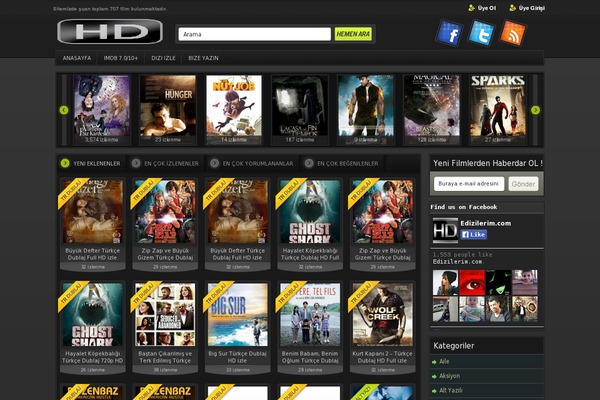This screenshot has height=400, width=600.
Task: Click the Gönder submit button
Action: [523, 184]
